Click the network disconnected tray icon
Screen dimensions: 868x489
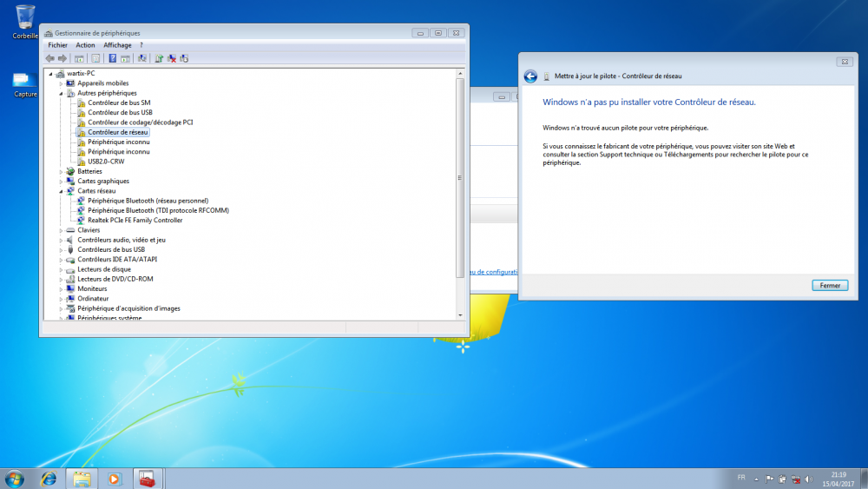(795, 479)
